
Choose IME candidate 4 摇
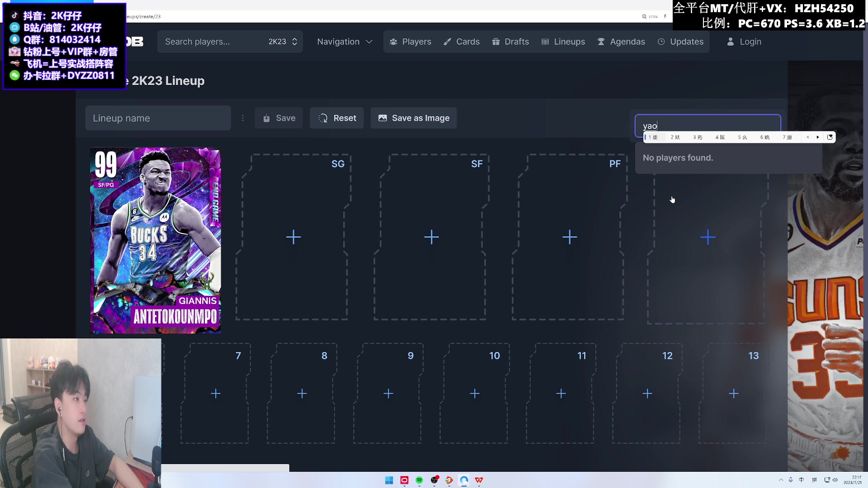pyautogui.click(x=720, y=137)
